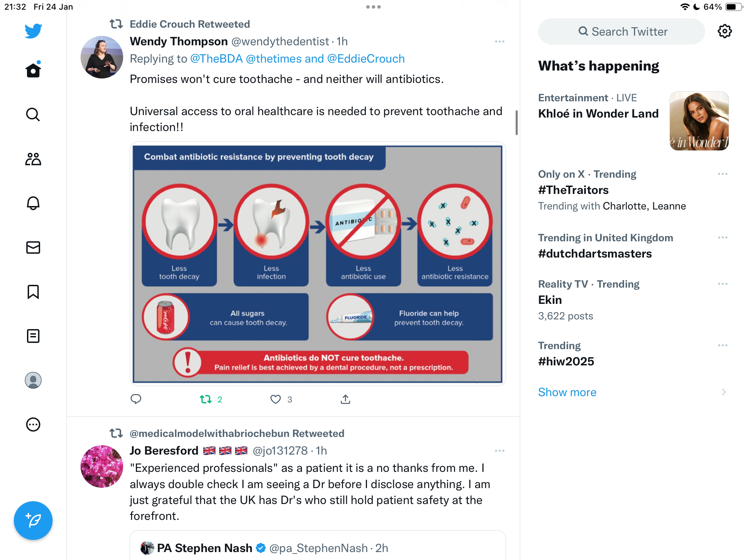Open more options for Jo Beresford's tweet
This screenshot has width=747, height=560.
point(500,451)
